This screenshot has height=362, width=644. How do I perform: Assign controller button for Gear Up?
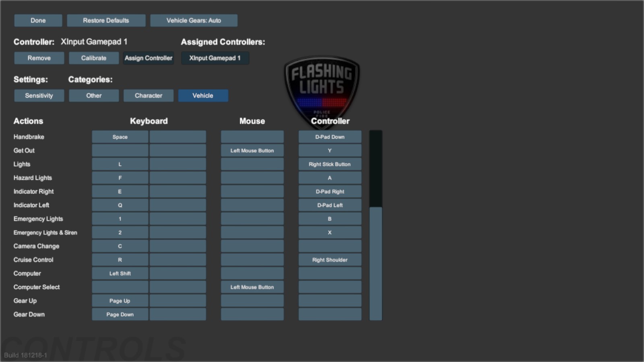point(330,301)
